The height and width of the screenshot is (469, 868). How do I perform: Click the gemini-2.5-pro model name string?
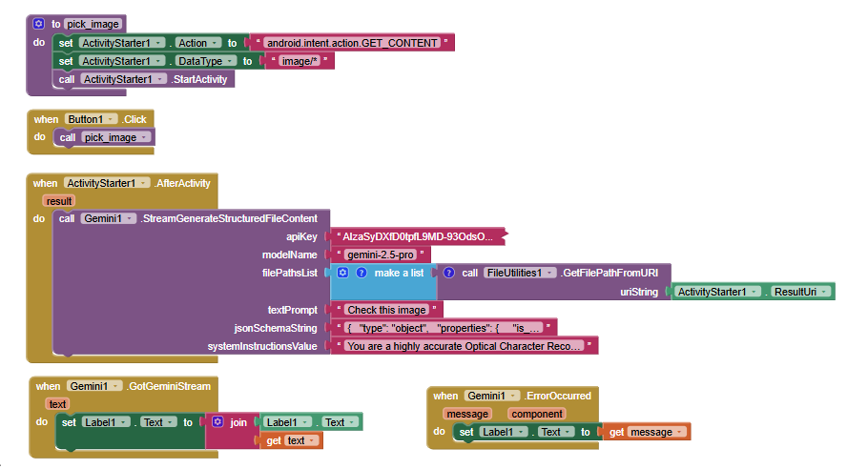pyautogui.click(x=381, y=255)
